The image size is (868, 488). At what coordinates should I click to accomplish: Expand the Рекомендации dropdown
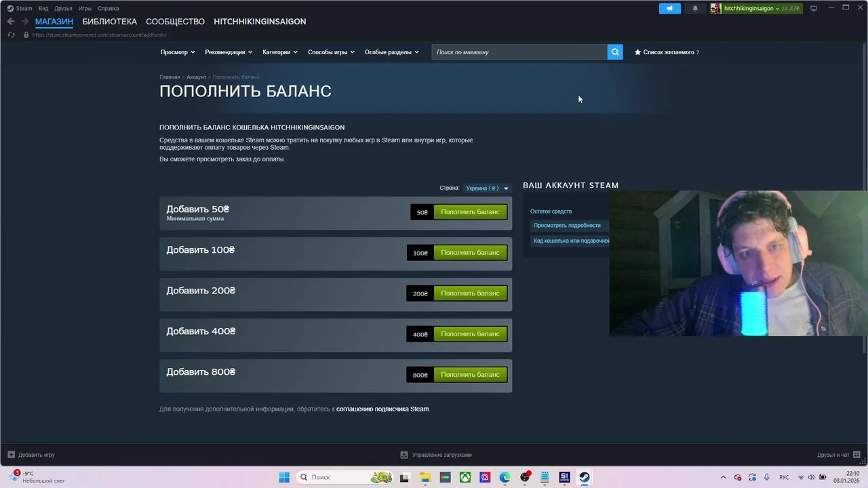point(229,52)
